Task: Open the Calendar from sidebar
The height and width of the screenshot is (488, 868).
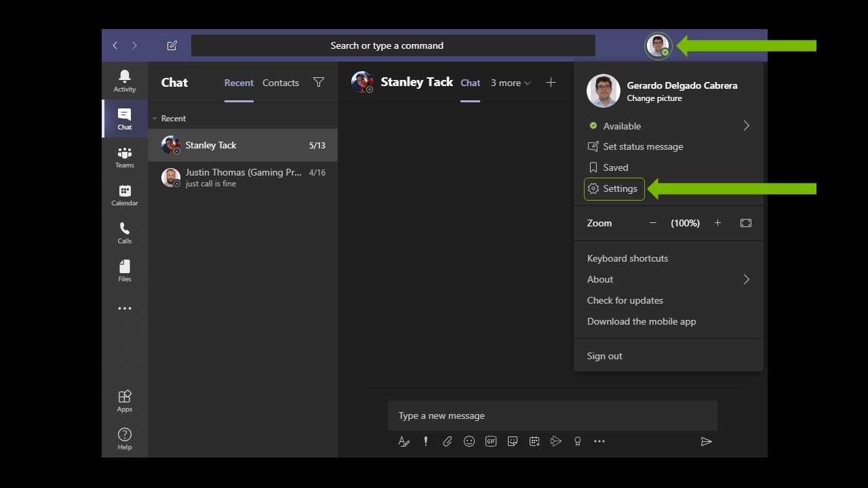Action: point(125,195)
